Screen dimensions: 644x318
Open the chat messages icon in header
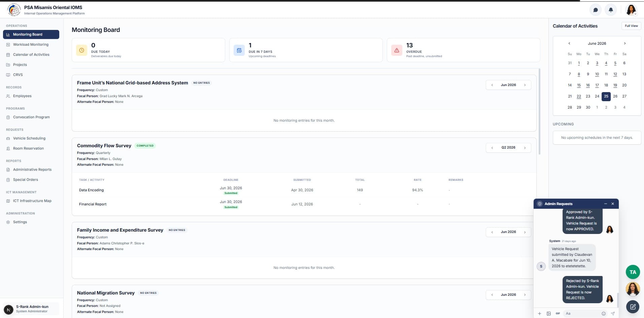(x=596, y=10)
